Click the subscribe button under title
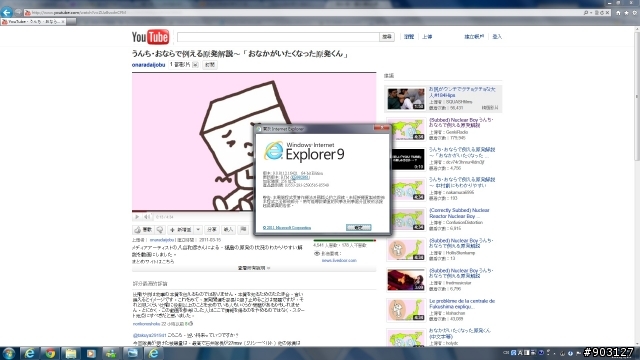This screenshot has width=640, height=360. pos(210,65)
